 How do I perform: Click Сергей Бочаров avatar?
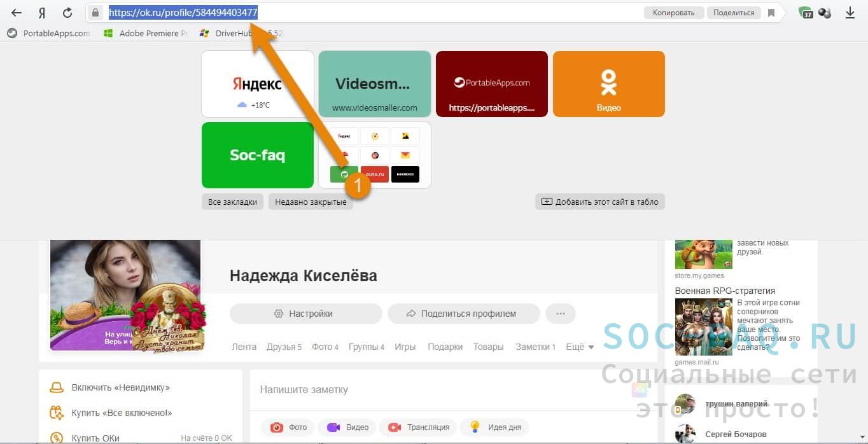pyautogui.click(x=685, y=434)
